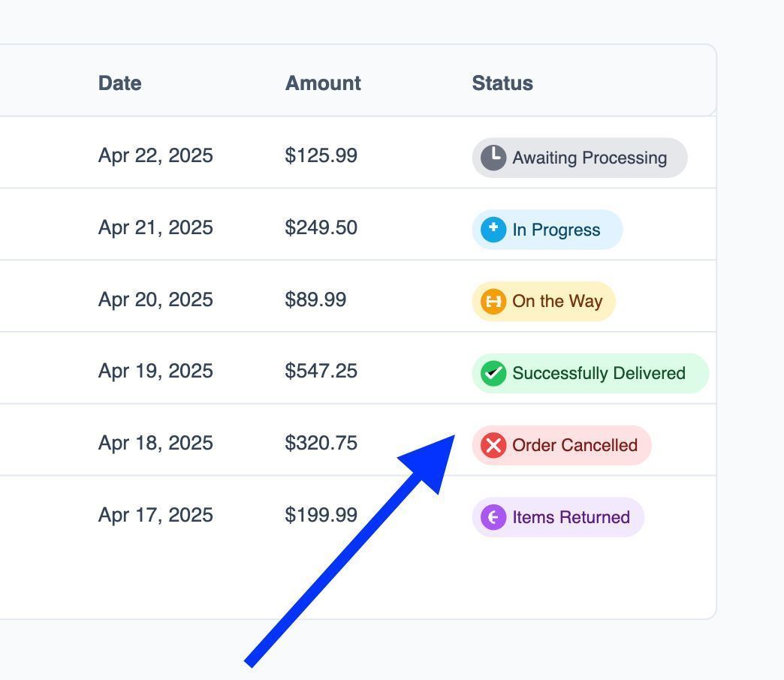
Task: Select the Awaiting Processing status badge
Action: click(x=580, y=158)
